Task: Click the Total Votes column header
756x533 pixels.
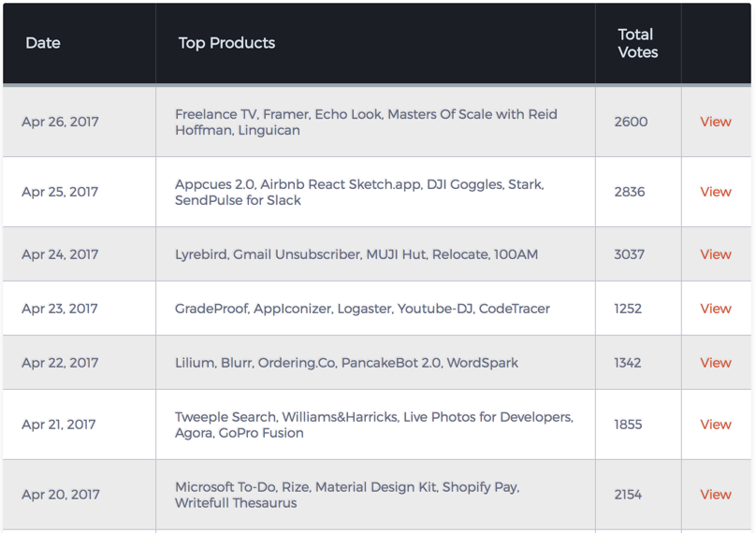Action: point(638,43)
